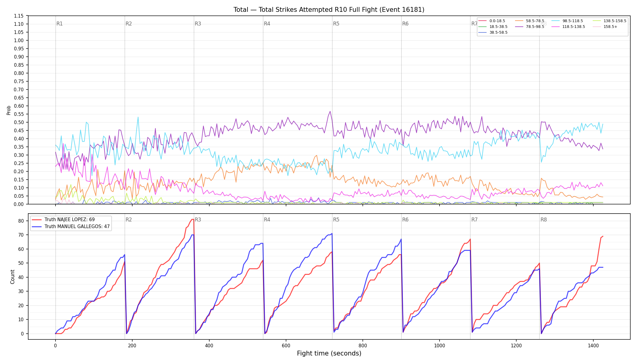
Task: Click the 0.50 tick on Prob axis
Action: coord(19,122)
